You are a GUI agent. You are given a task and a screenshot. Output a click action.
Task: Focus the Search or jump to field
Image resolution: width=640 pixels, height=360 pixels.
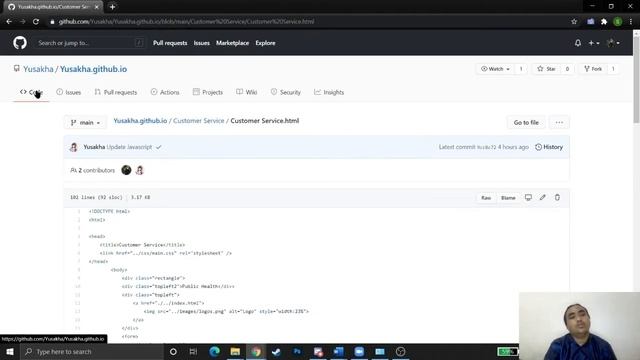[90, 43]
